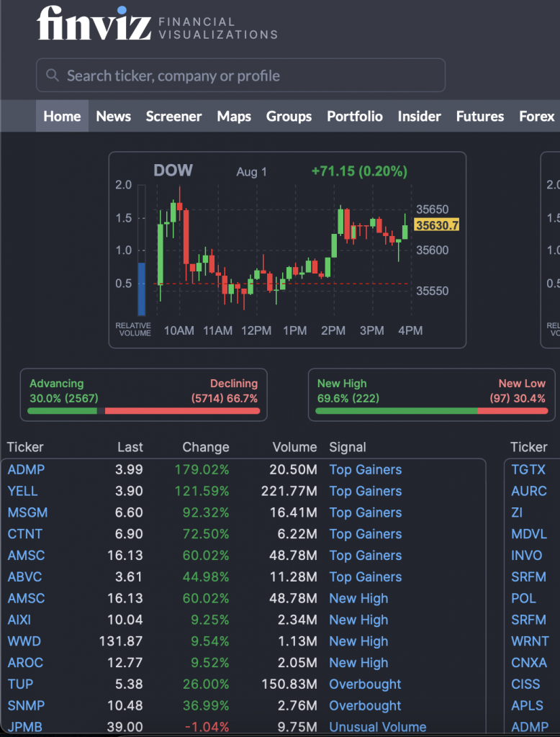Click the Advancing/Declining progress bar
Viewport: 560px width, 737px height.
click(143, 411)
